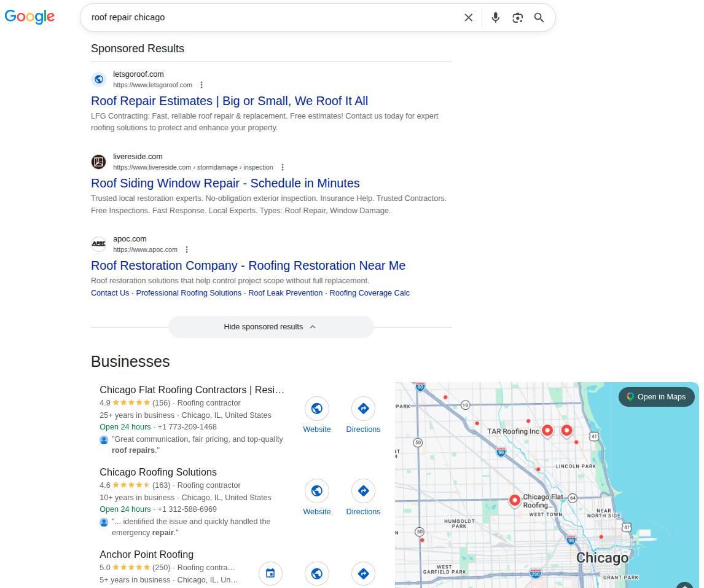This screenshot has width=704, height=588.
Task: Open website globe icon for Anchor Point Roofing
Action: (x=317, y=573)
